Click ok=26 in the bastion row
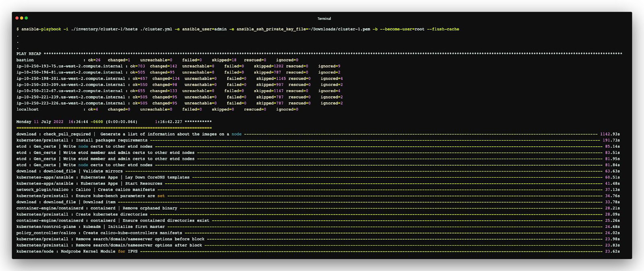644x271 pixels. click(x=94, y=60)
